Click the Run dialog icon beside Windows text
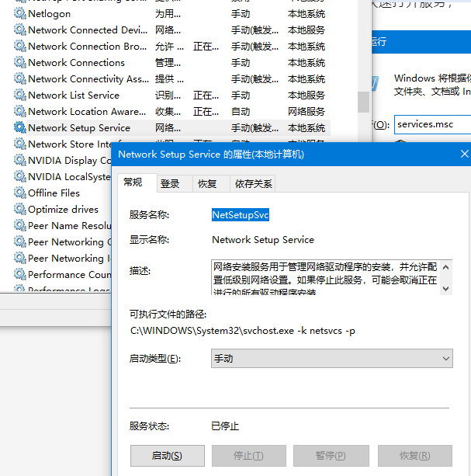The width and height of the screenshot is (471, 476). pos(375,84)
